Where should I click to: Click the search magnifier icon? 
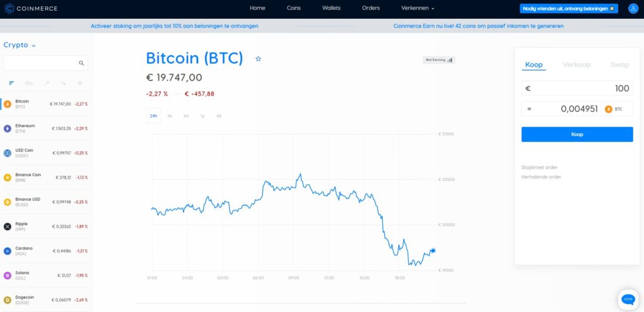(81, 63)
